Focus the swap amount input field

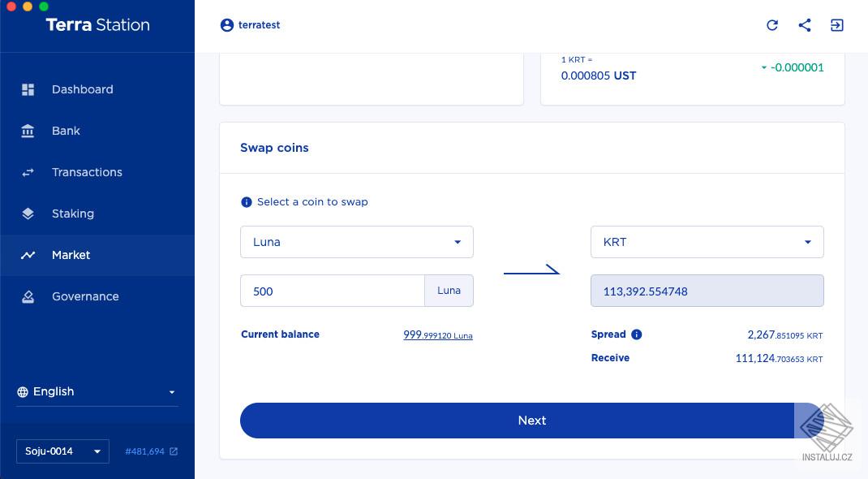333,291
